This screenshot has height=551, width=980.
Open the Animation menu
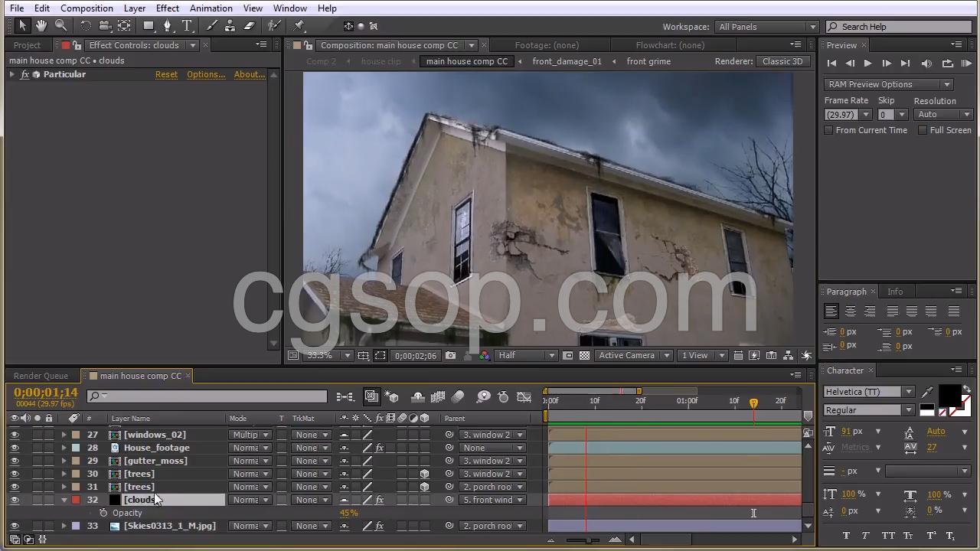(x=211, y=8)
